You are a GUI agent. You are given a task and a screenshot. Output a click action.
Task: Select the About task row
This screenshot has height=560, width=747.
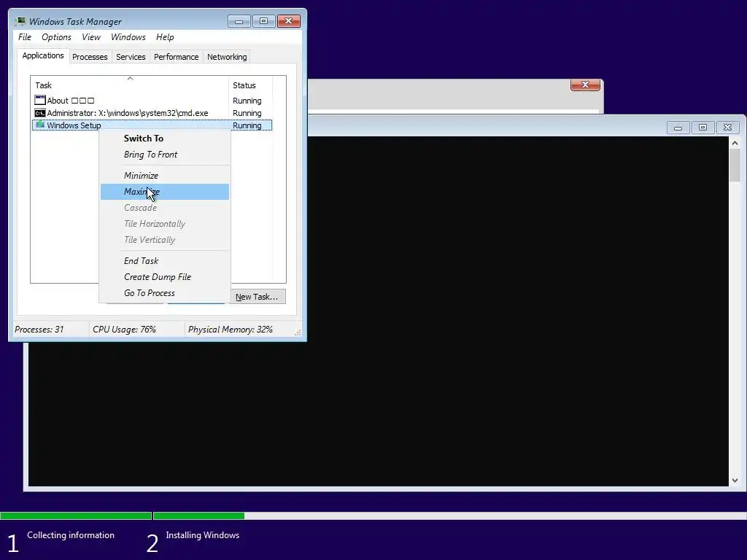pos(152,101)
